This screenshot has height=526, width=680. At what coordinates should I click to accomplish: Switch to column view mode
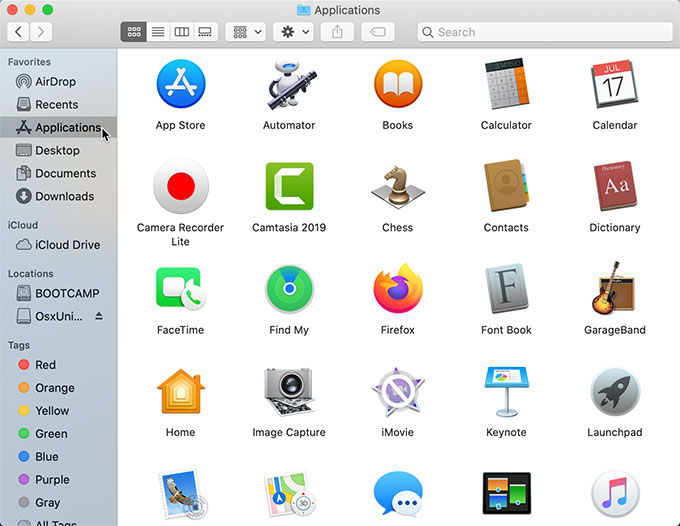[182, 32]
